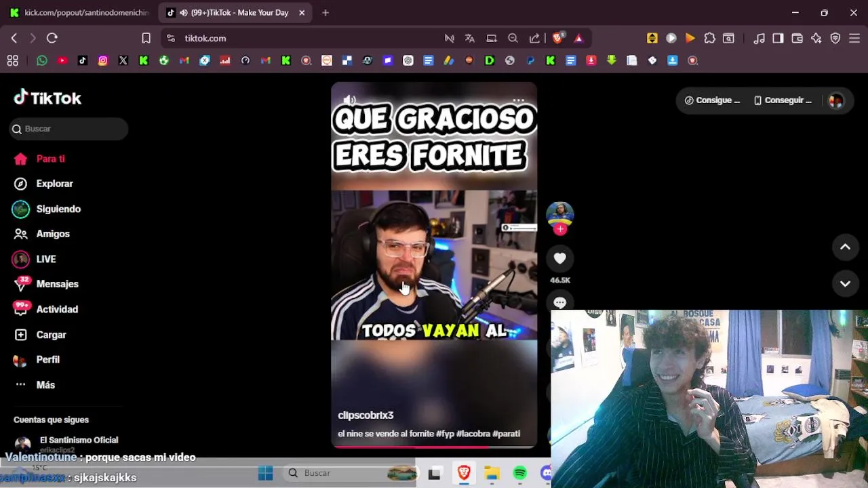Open the comments bubble on the video

560,303
